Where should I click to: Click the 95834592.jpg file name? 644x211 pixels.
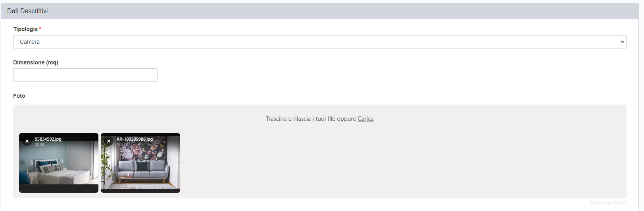coord(48,139)
